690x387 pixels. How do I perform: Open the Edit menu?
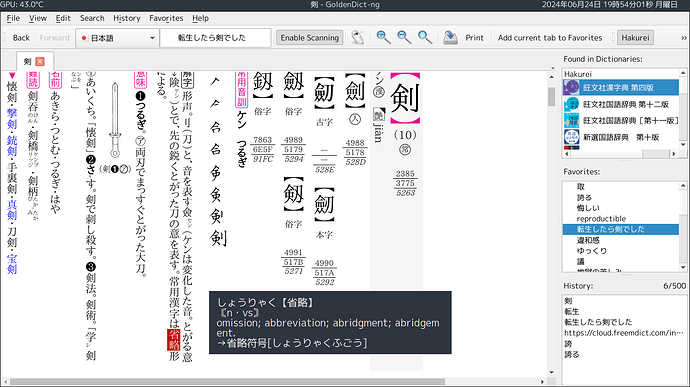coord(63,18)
